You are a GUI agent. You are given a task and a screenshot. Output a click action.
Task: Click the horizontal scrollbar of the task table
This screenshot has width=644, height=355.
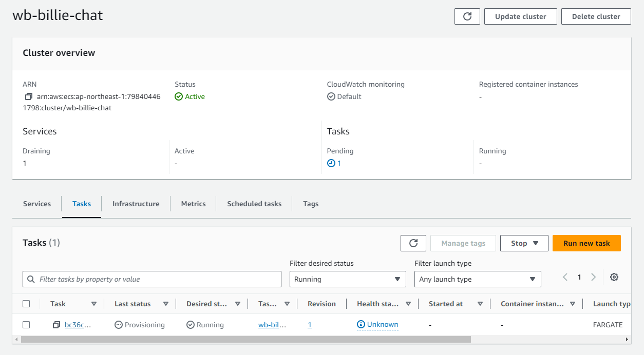[x=246, y=339]
